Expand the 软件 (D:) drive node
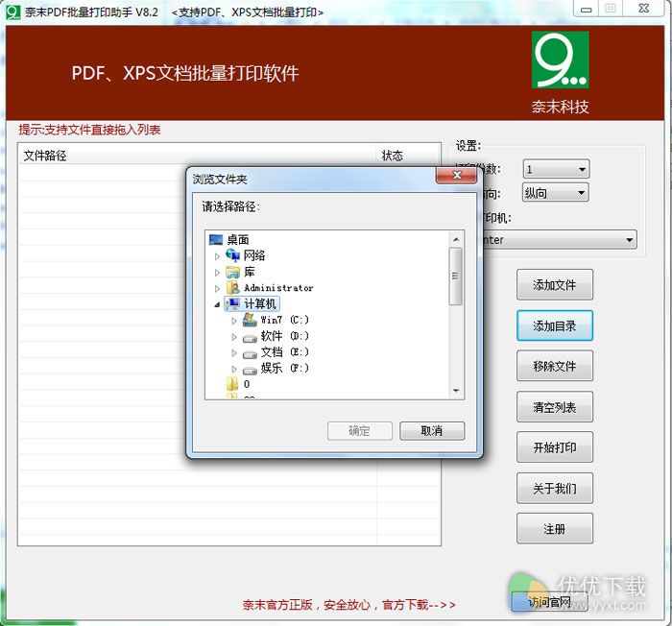The image size is (672, 626). tap(234, 337)
